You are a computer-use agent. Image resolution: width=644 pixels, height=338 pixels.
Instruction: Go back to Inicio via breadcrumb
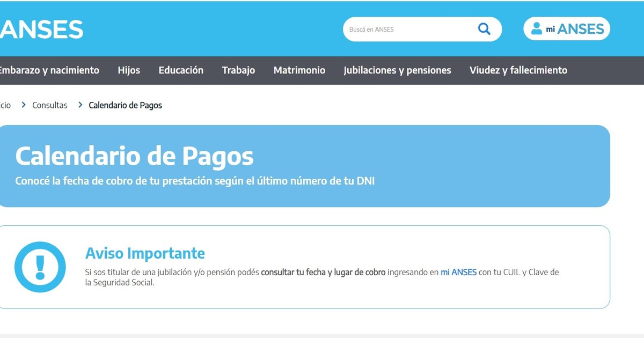5,105
